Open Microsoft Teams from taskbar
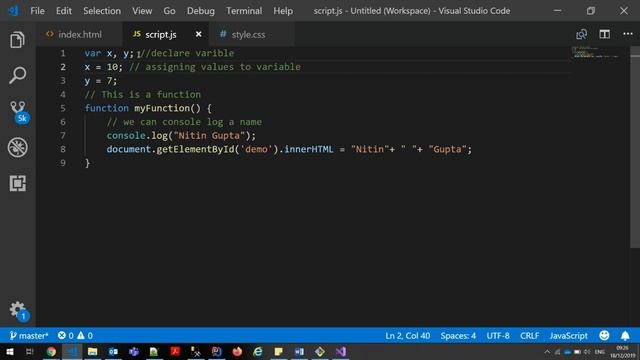The width and height of the screenshot is (640, 360). (134, 351)
